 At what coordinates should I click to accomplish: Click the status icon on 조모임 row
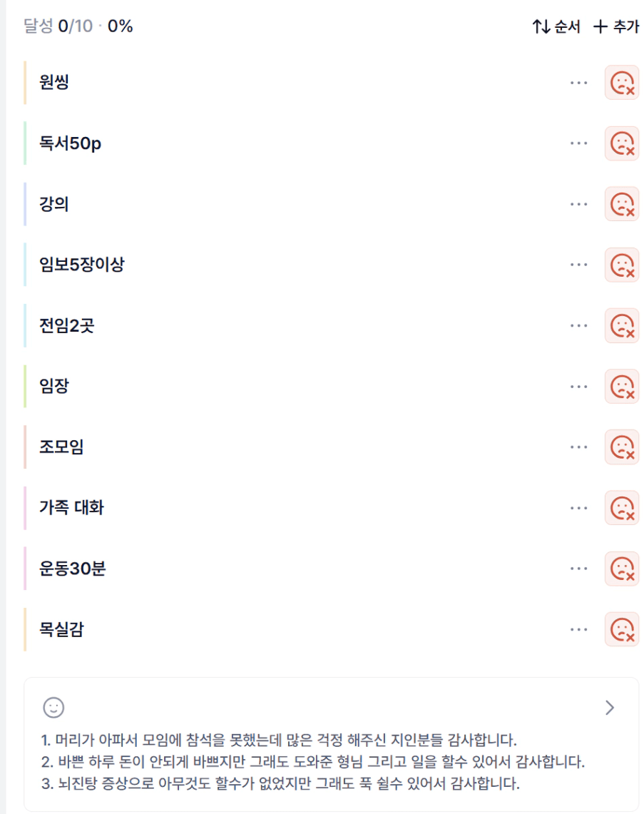tap(621, 447)
